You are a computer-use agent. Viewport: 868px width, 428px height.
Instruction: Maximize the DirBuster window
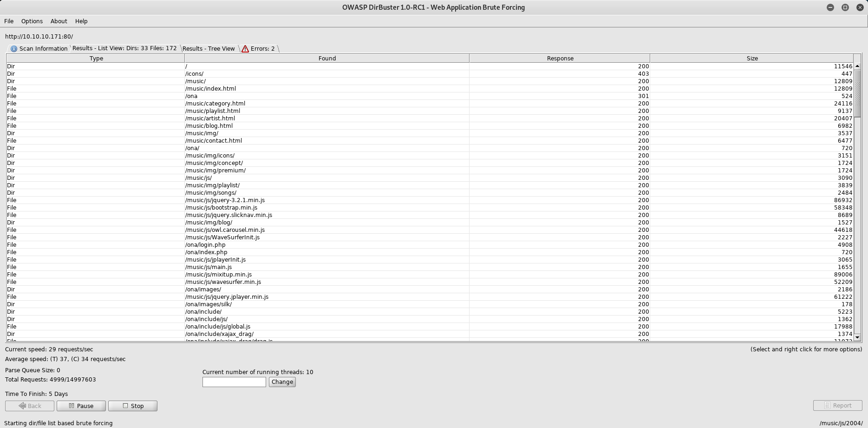(845, 7)
